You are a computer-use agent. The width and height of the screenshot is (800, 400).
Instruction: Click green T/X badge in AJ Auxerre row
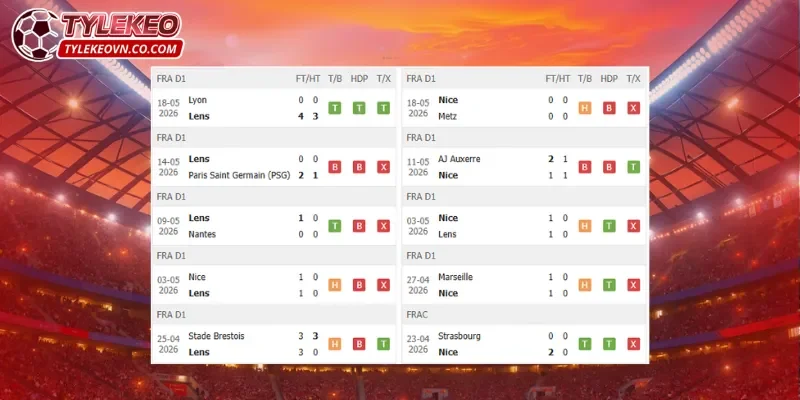634,167
